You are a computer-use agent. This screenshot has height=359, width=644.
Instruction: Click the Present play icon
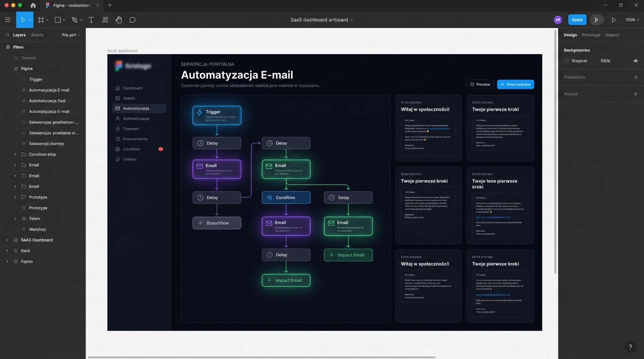click(614, 20)
